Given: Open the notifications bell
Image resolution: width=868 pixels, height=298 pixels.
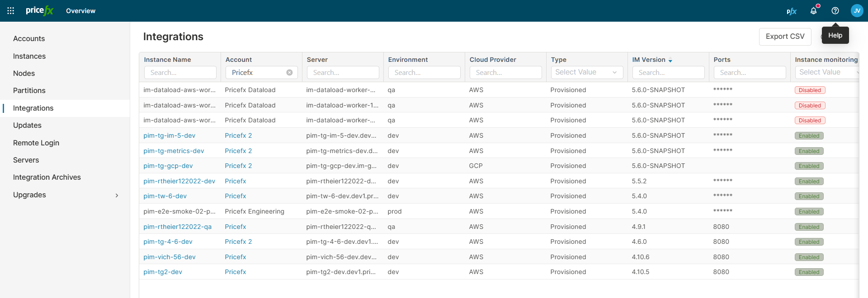Looking at the screenshot, I should pos(813,11).
